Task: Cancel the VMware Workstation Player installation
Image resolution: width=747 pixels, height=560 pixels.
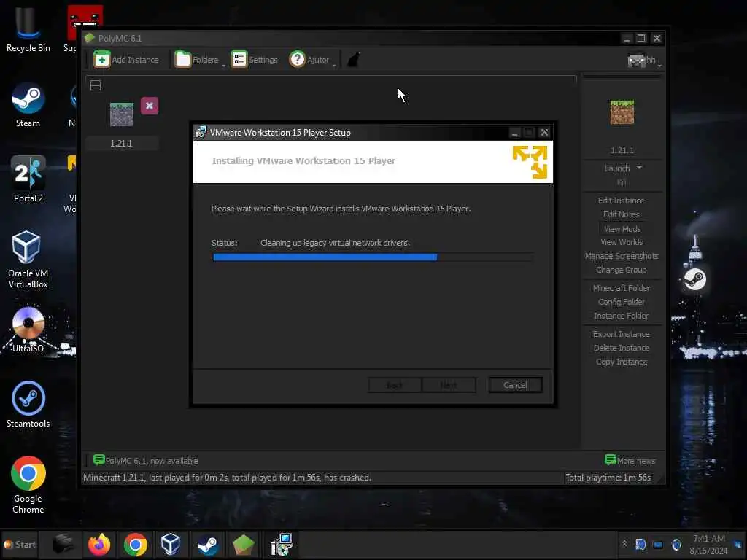Action: [515, 385]
